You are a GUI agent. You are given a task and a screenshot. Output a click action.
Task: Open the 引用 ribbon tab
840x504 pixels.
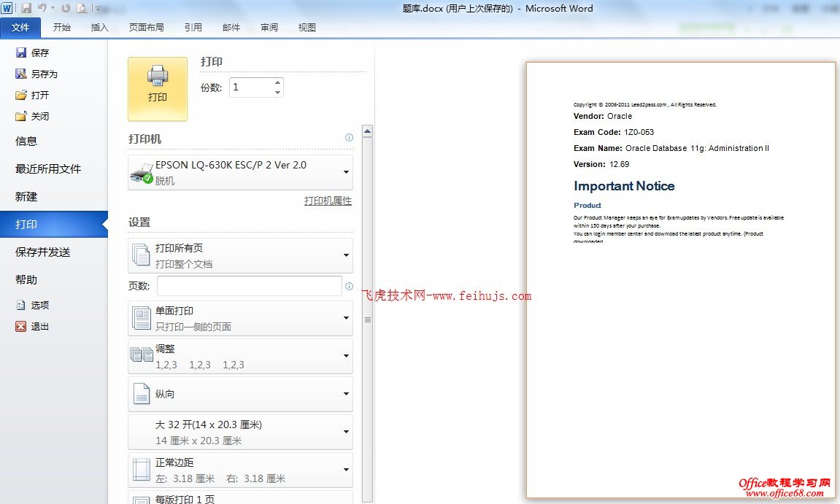coord(193,27)
